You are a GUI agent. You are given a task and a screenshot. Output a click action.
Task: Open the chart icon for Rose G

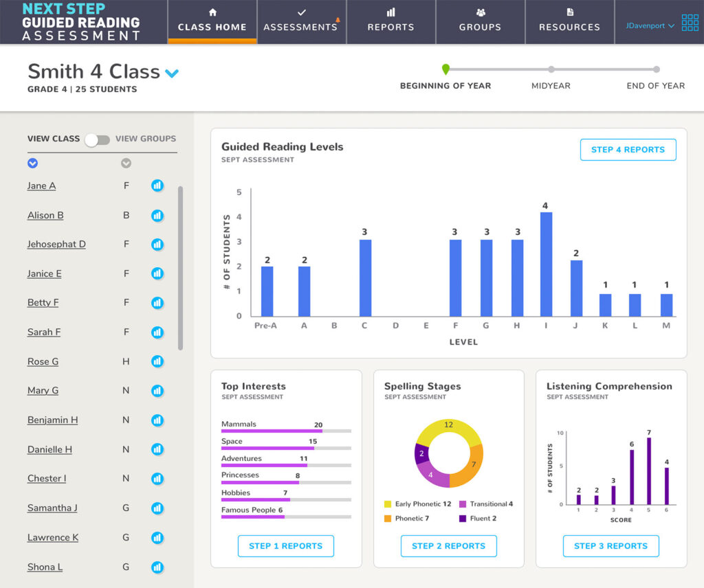pyautogui.click(x=157, y=361)
